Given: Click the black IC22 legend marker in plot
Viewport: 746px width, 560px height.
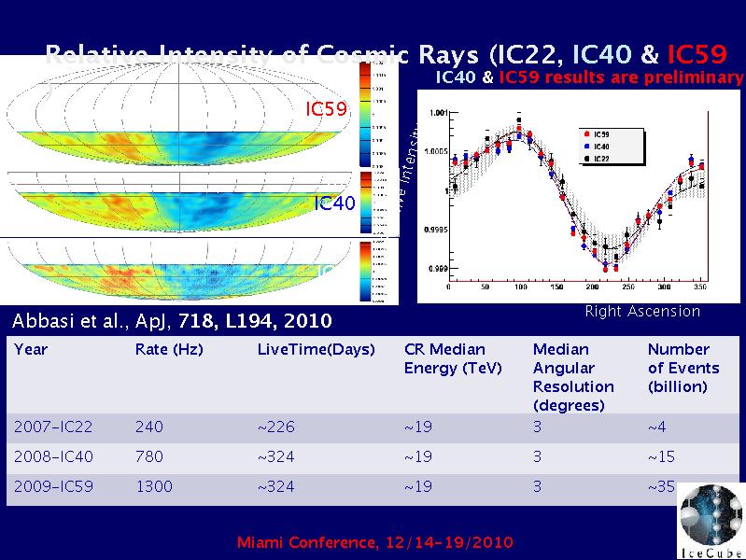Looking at the screenshot, I should click(585, 159).
